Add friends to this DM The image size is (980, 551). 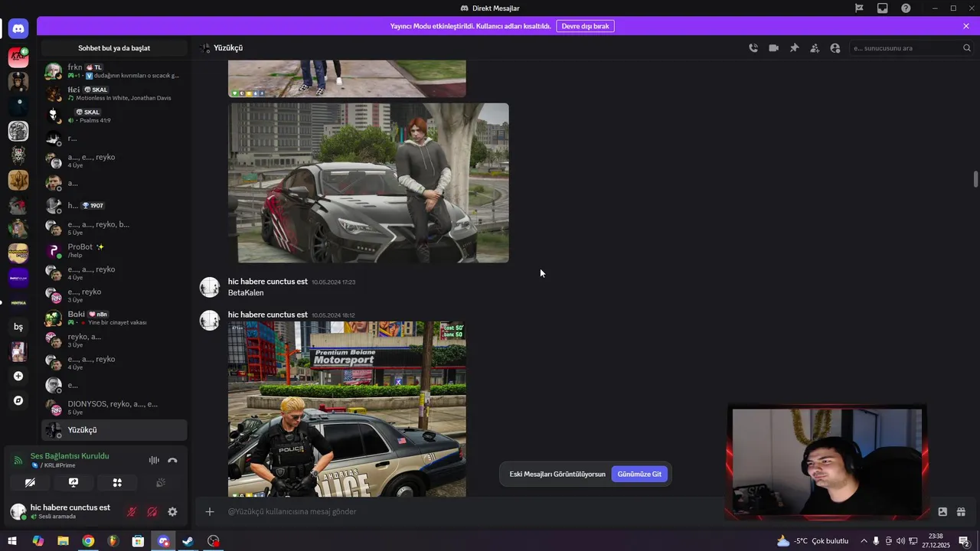click(815, 48)
